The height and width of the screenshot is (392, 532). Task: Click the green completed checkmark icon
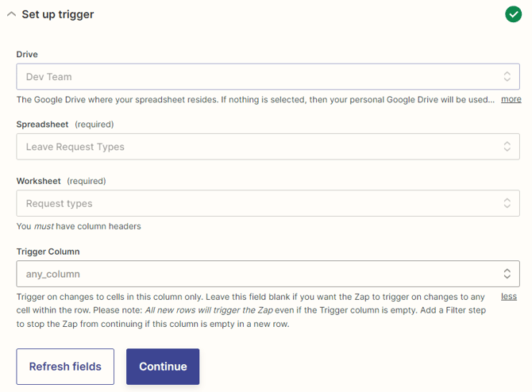[513, 14]
